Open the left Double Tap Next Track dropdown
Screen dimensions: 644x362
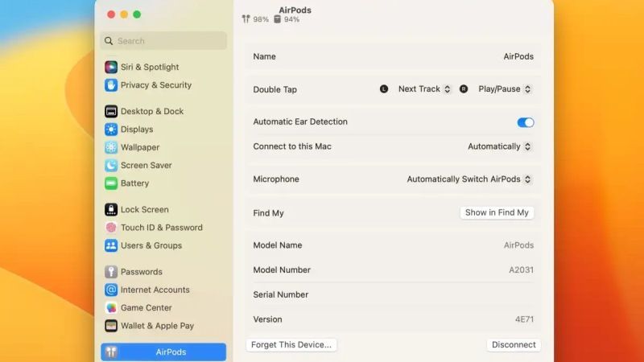424,89
